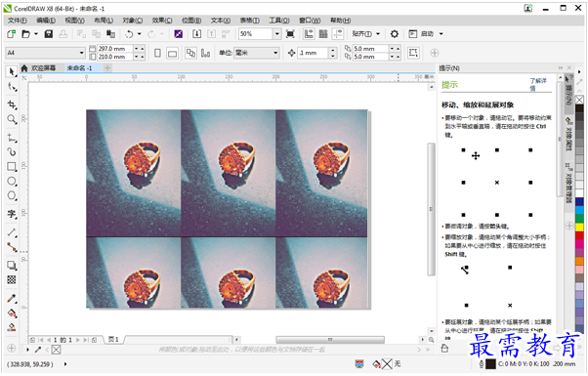This screenshot has height=376, width=588.
Task: Select the Eyedropper tool
Action: [12, 299]
